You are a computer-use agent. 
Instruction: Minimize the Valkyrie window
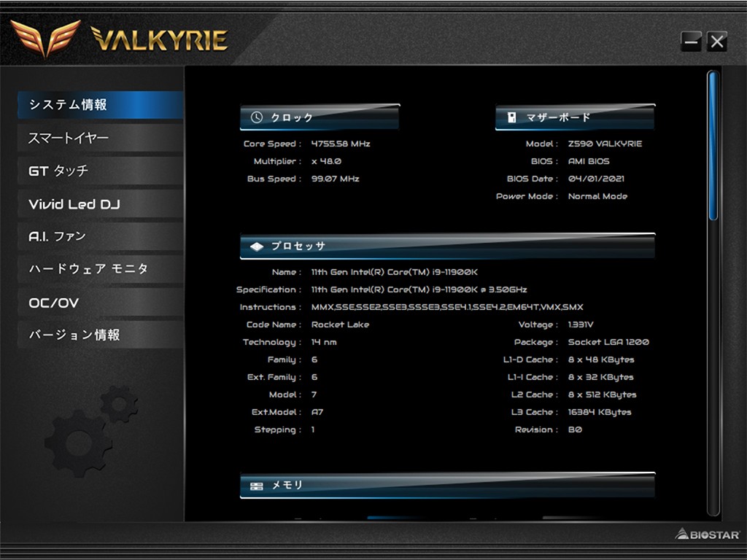coord(692,42)
